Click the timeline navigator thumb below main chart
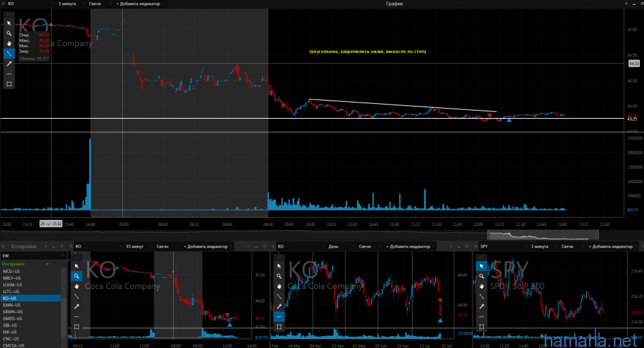This screenshot has height=348, width=644. coord(543,235)
